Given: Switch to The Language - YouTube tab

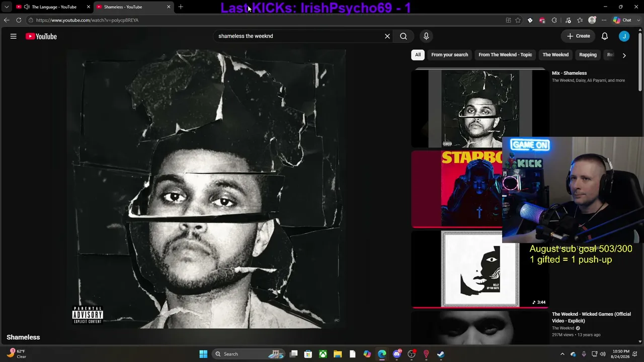Looking at the screenshot, I should 53,7.
